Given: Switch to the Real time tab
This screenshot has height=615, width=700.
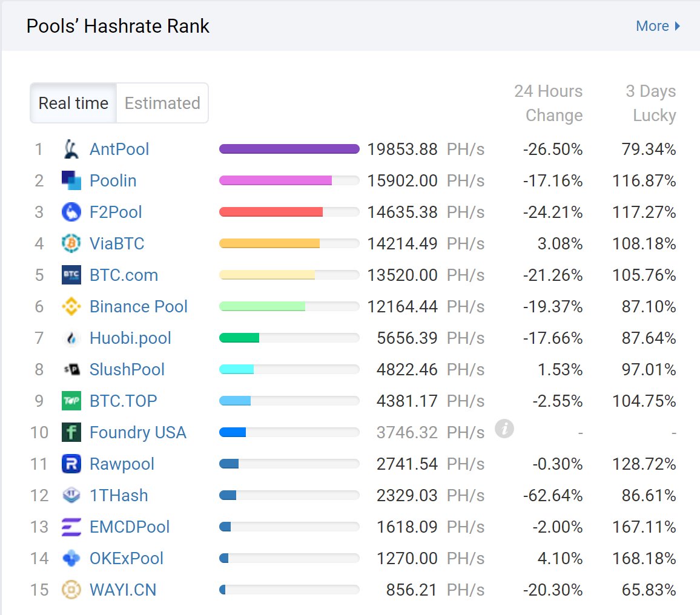Looking at the screenshot, I should point(73,103).
